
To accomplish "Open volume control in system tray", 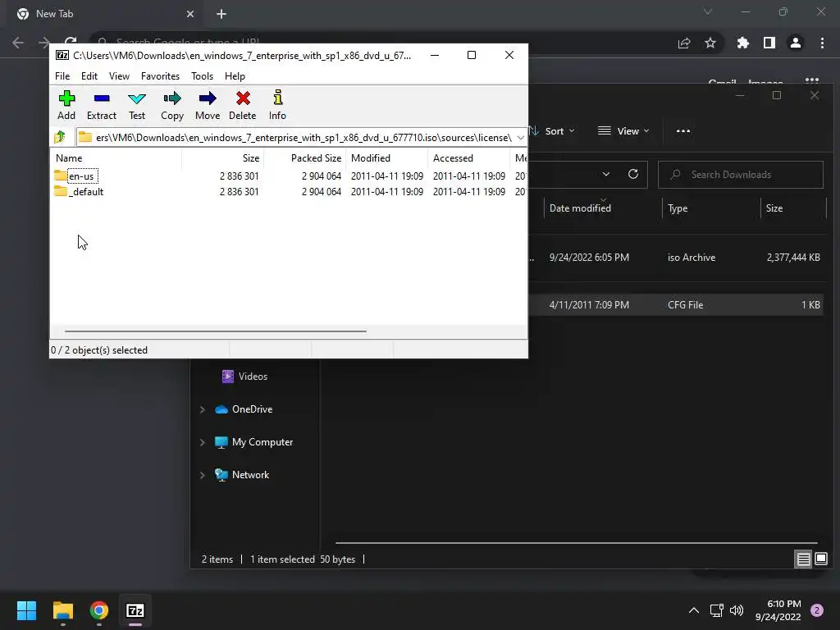I will [737, 610].
